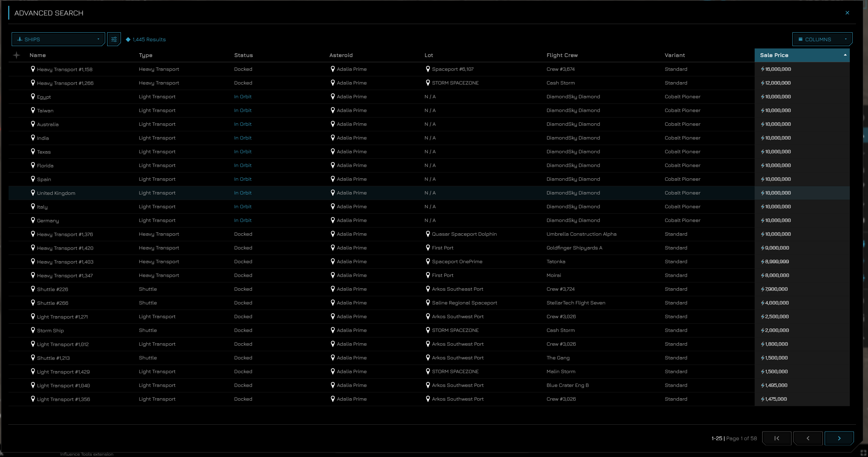
Task: Click location pin beside United Kingdom ship name
Action: point(33,193)
